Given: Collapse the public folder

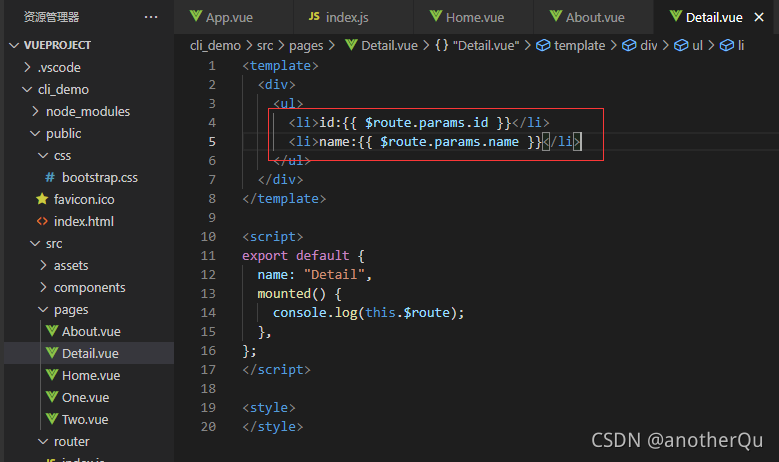Looking at the screenshot, I should tap(35, 133).
